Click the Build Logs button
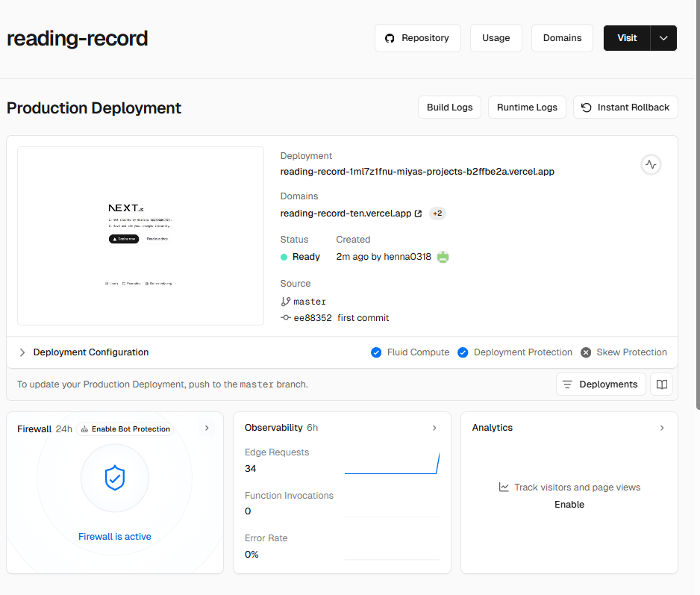The image size is (700, 595). 449,108
